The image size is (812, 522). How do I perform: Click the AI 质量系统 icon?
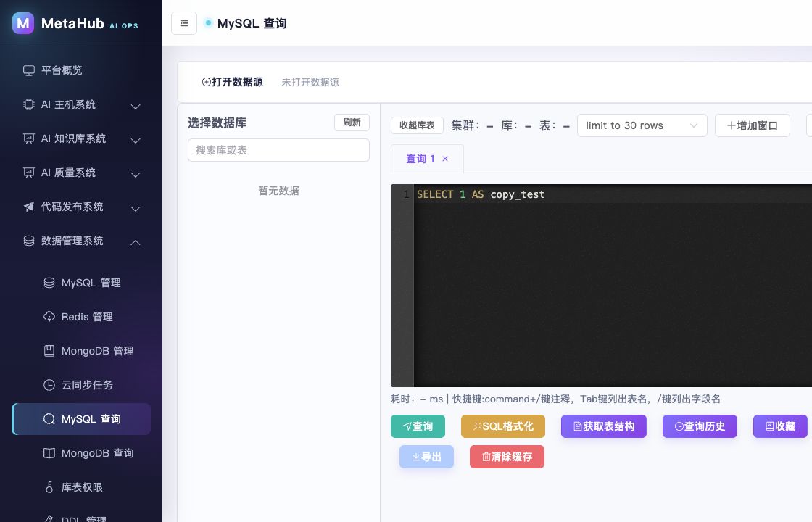29,173
